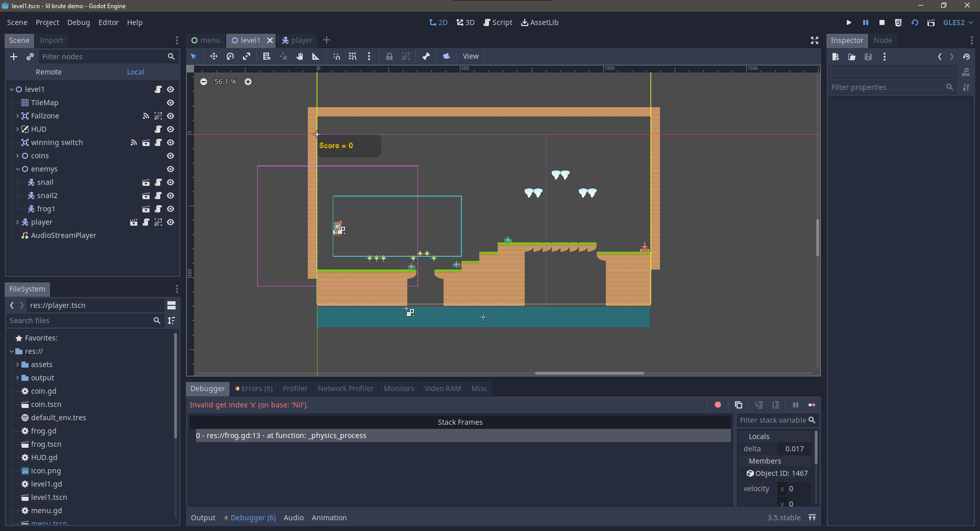Toggle visibility of enemys node
This screenshot has height=531, width=980.
tap(170, 169)
